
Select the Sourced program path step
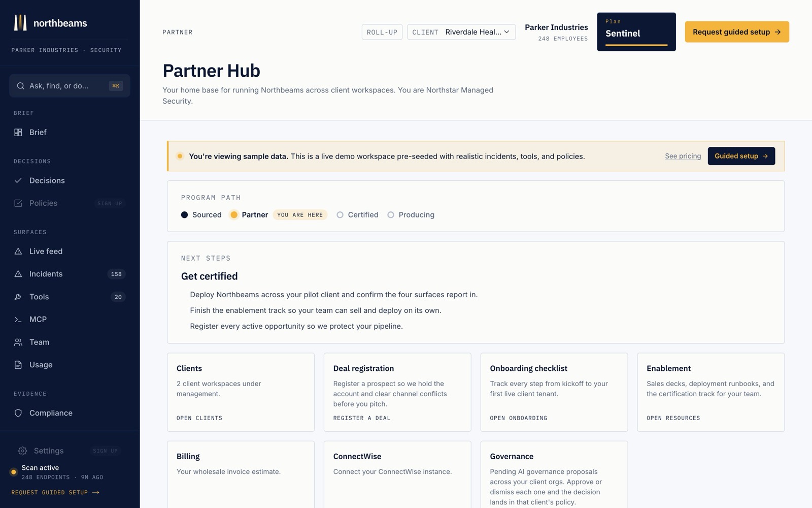[201, 215]
